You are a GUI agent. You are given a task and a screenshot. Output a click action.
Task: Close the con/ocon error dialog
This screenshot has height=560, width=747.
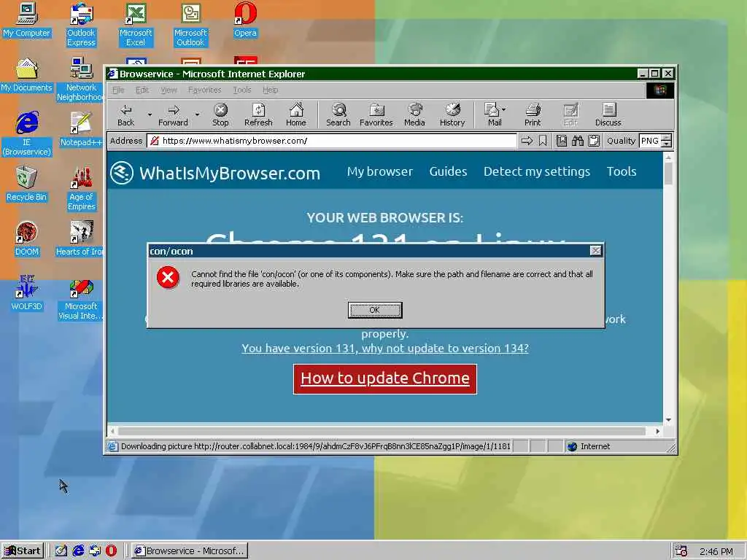pos(595,251)
